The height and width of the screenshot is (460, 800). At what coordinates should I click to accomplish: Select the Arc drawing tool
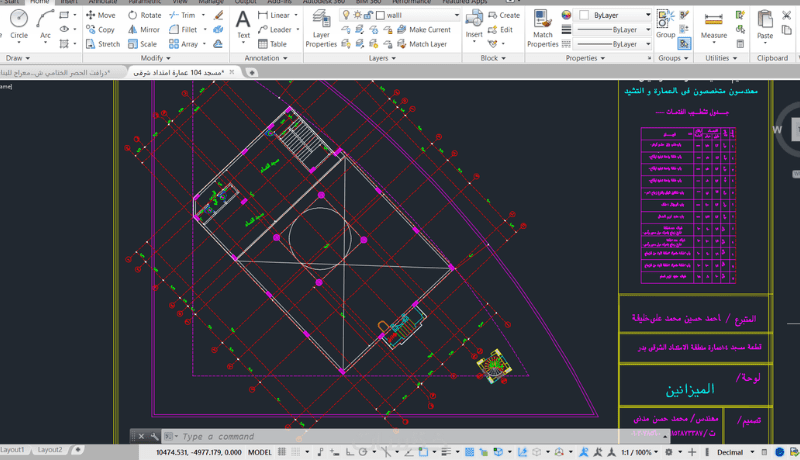pos(45,24)
